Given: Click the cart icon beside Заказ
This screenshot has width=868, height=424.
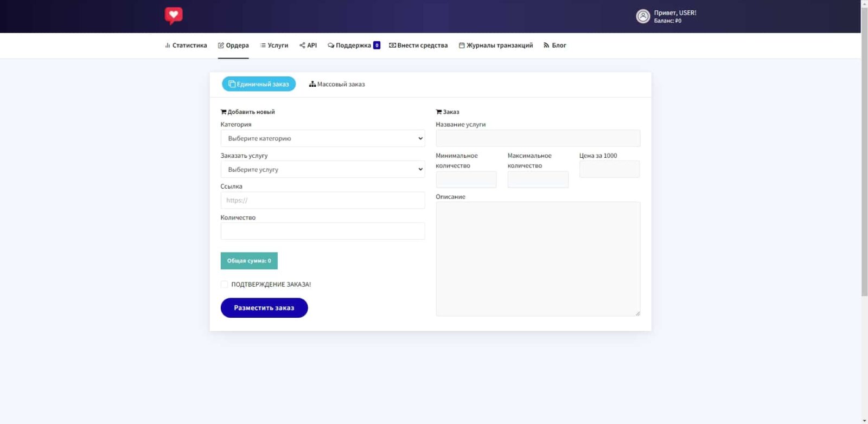Looking at the screenshot, I should point(439,112).
